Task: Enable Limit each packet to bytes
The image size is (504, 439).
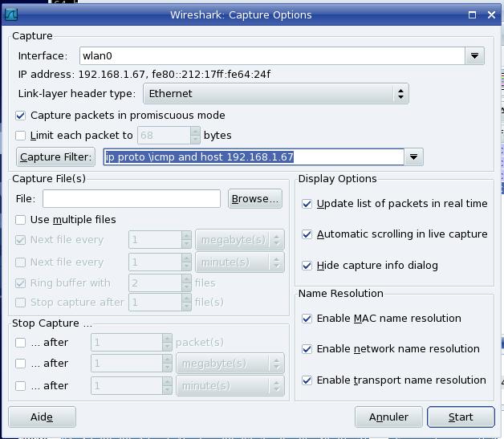Action: (x=21, y=136)
